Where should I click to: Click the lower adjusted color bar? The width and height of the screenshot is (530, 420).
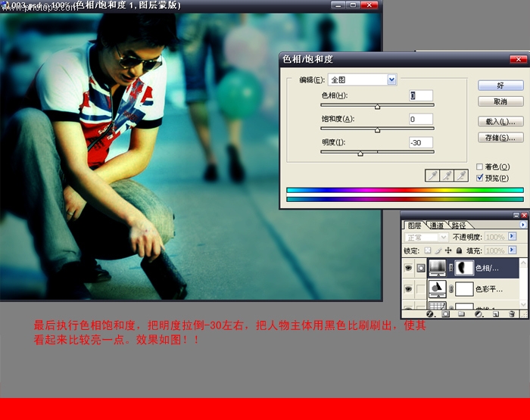pyautogui.click(x=405, y=199)
